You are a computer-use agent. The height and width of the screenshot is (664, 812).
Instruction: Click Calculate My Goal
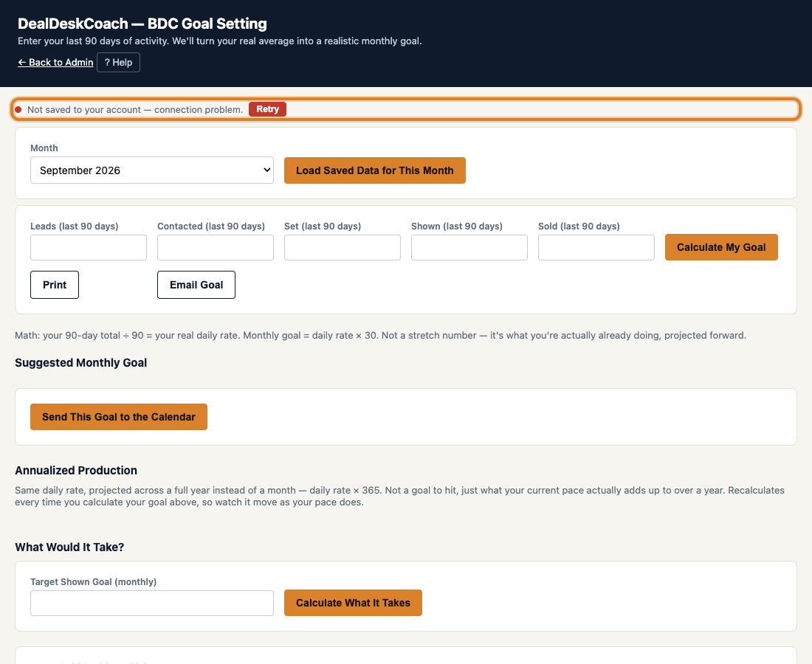pyautogui.click(x=721, y=247)
